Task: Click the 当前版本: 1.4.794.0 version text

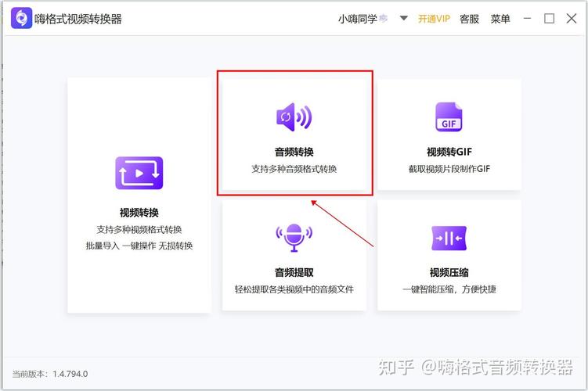Action: (x=50, y=374)
